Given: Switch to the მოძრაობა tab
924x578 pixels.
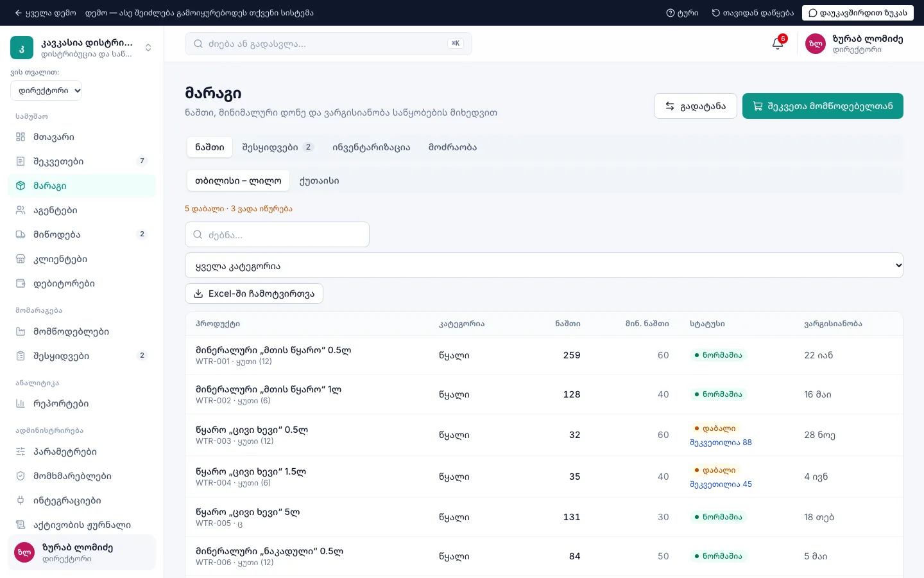Looking at the screenshot, I should click(x=453, y=147).
